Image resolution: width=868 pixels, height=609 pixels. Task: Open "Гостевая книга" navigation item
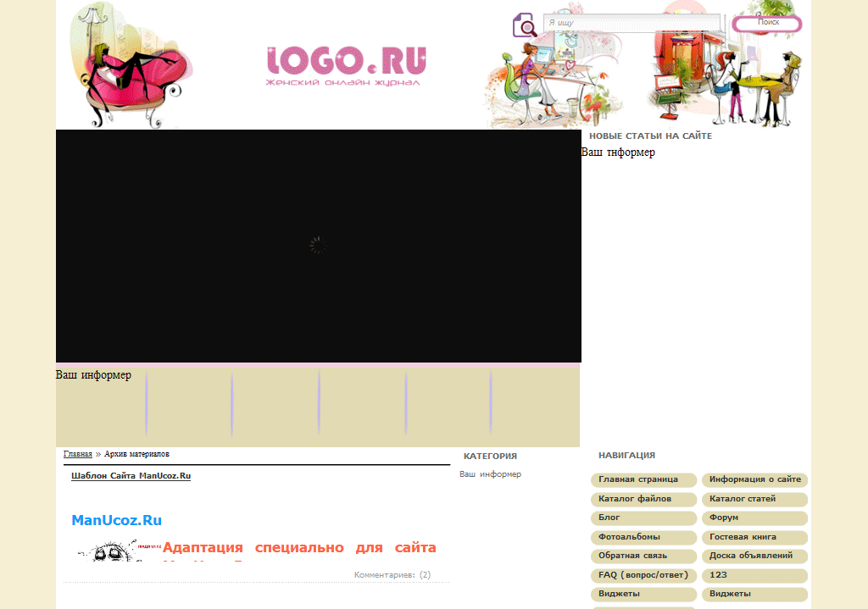754,537
